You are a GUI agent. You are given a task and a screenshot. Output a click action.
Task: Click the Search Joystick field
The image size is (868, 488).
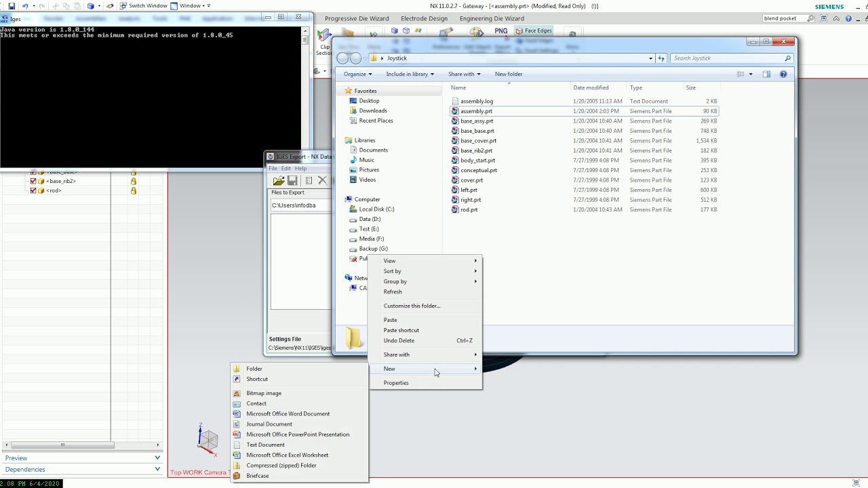pyautogui.click(x=731, y=58)
